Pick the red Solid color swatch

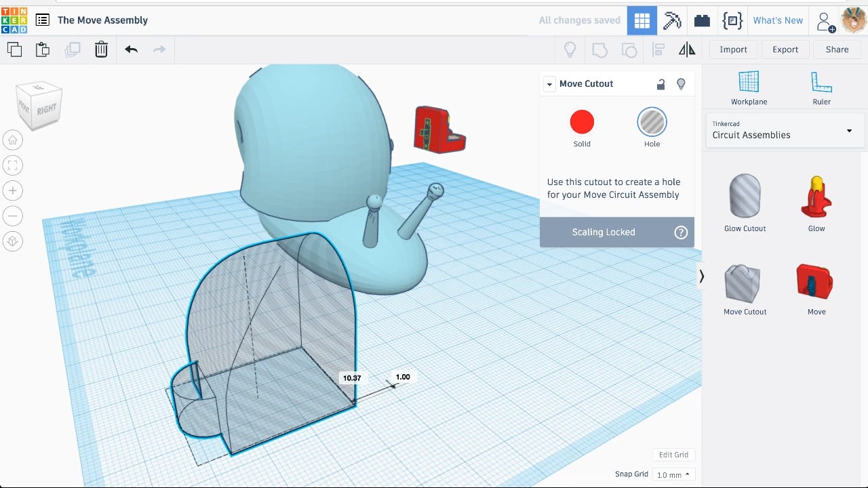[582, 123]
